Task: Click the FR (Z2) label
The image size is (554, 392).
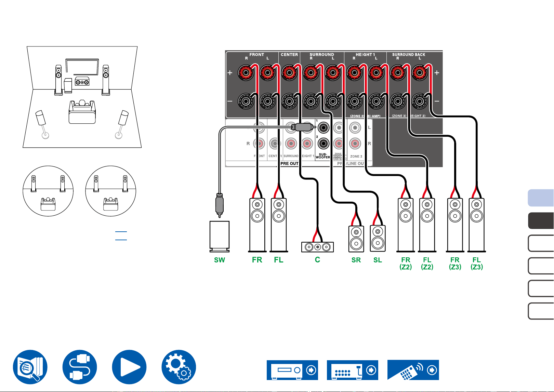Action: [x=406, y=263]
